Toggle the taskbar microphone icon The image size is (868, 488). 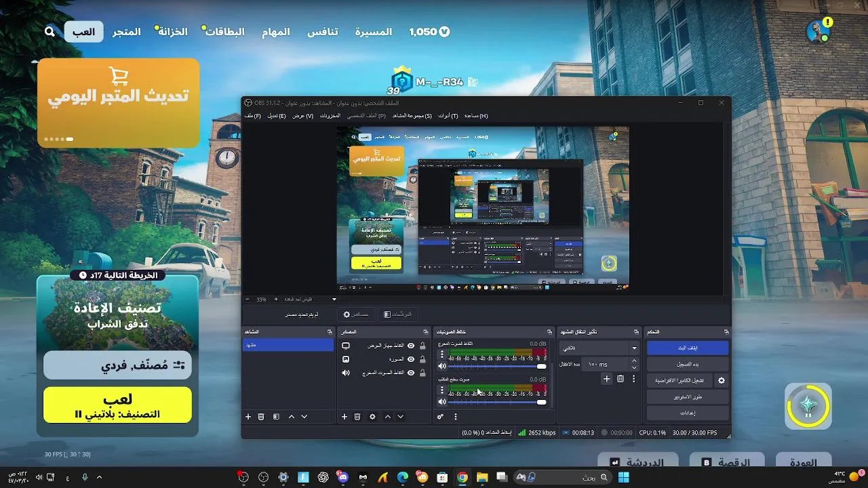[85, 477]
